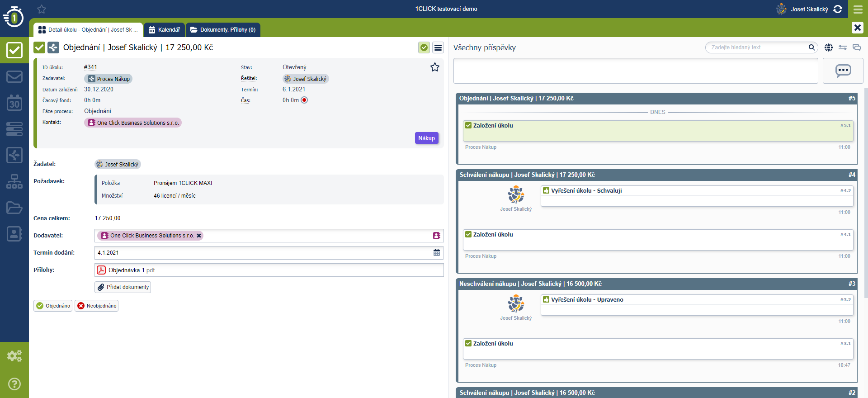This screenshot has width=868, height=398.
Task: Open the date picker for Termín dodání
Action: point(436,253)
